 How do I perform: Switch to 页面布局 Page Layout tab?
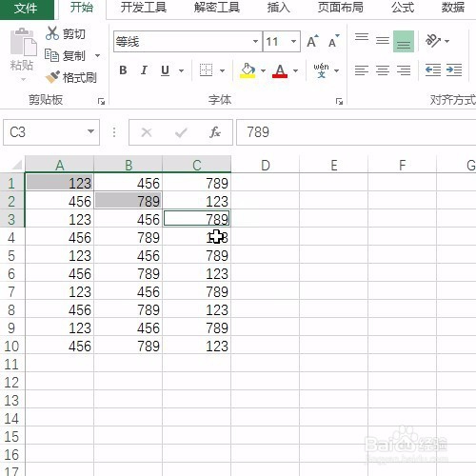(341, 8)
